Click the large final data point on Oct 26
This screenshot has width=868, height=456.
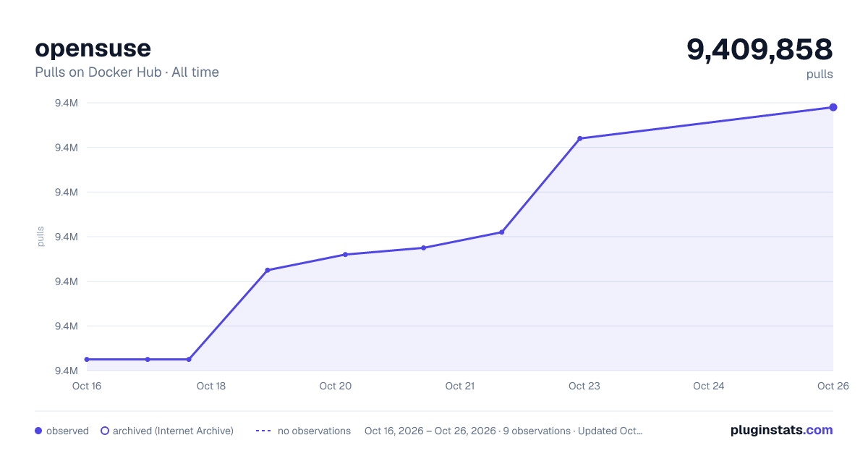point(833,107)
